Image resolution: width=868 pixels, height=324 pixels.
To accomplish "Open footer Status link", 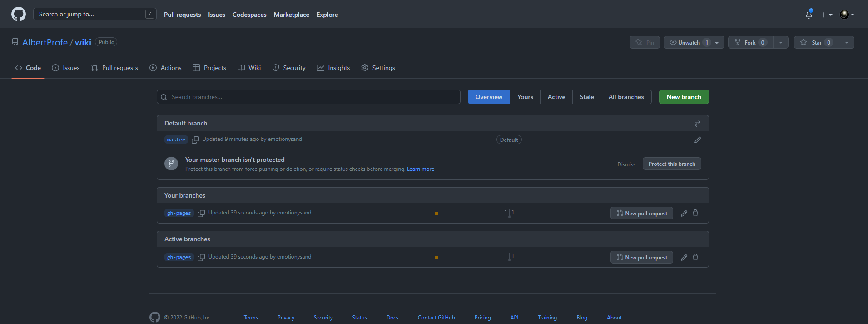I will coord(359,318).
